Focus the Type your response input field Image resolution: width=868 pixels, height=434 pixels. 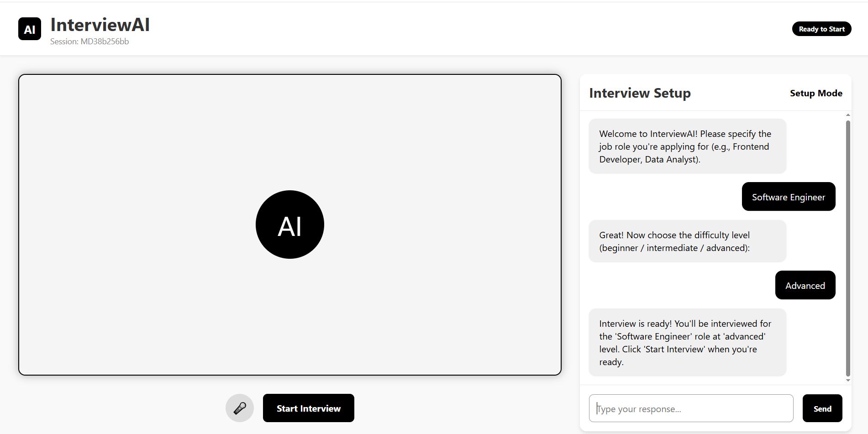coord(691,408)
